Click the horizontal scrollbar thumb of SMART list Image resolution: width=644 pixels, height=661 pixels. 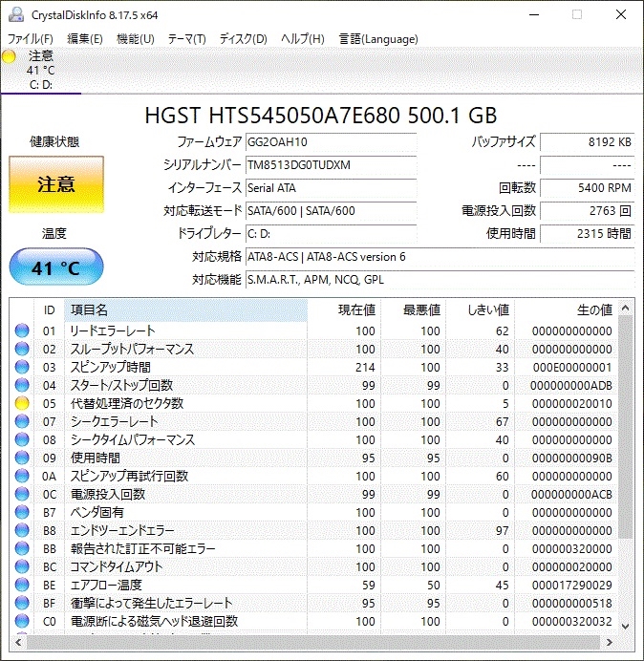[x=313, y=642]
